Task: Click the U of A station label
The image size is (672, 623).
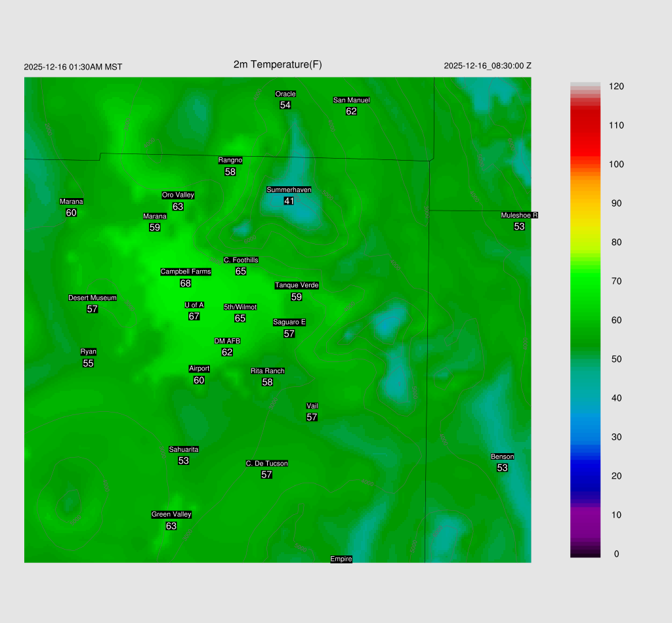Action: [x=194, y=304]
